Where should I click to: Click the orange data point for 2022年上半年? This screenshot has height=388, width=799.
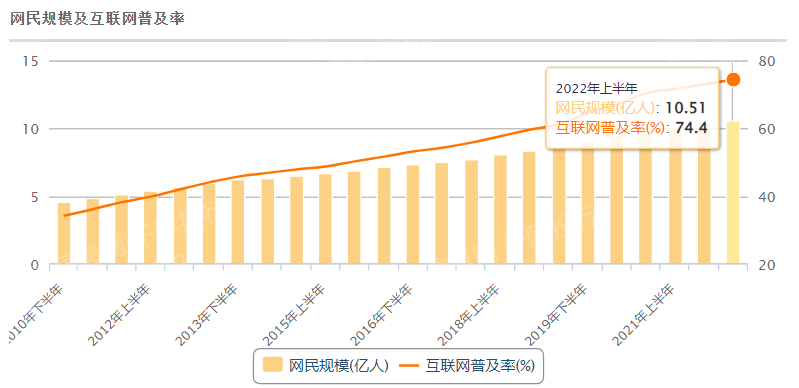(733, 80)
